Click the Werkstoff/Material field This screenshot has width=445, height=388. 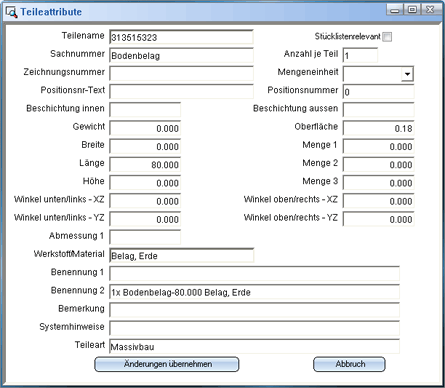coord(182,255)
